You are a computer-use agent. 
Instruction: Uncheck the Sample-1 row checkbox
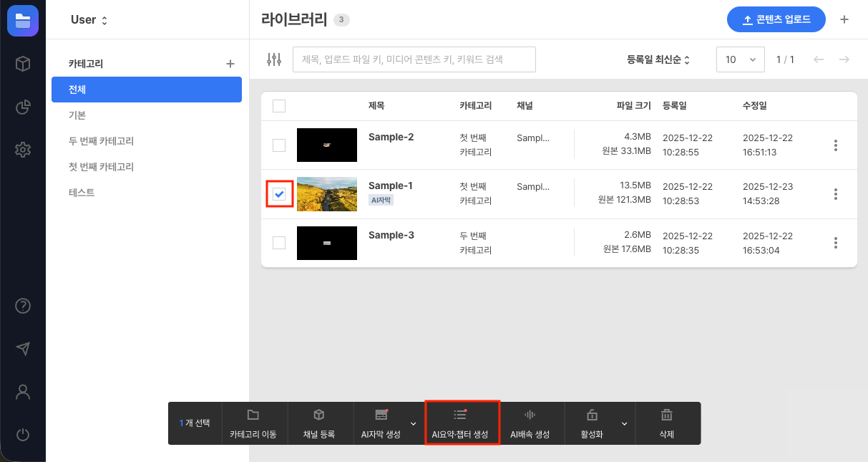[279, 193]
